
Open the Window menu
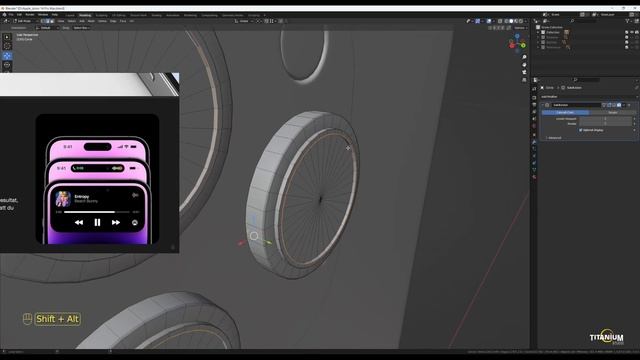(43, 15)
